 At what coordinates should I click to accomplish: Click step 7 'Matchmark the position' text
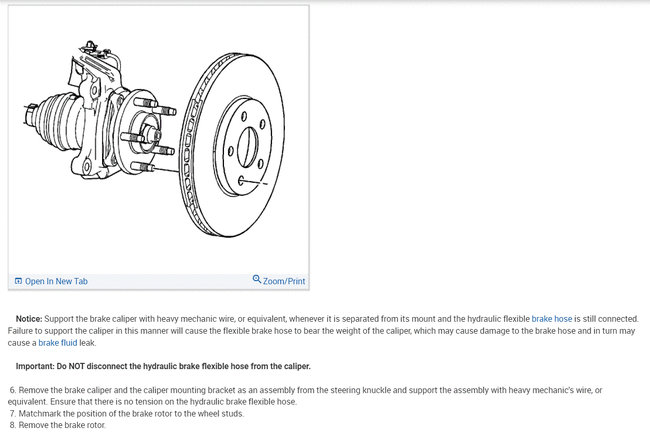click(127, 413)
